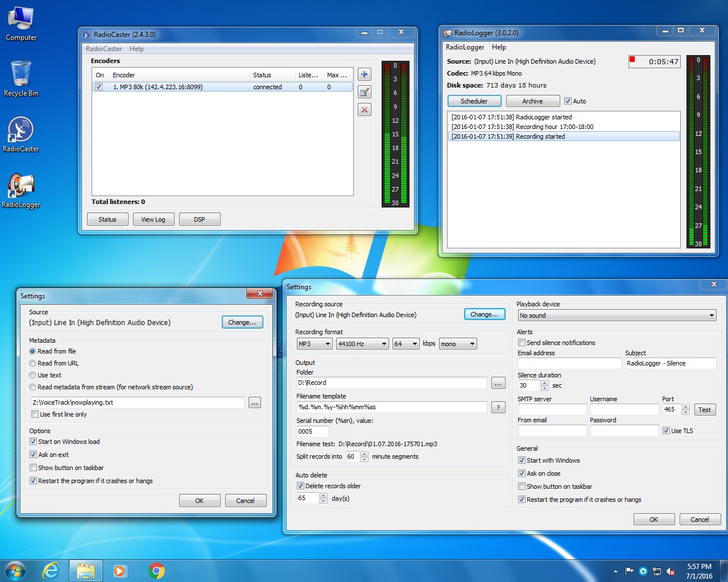Click the blue circular tray icon

[x=643, y=571]
